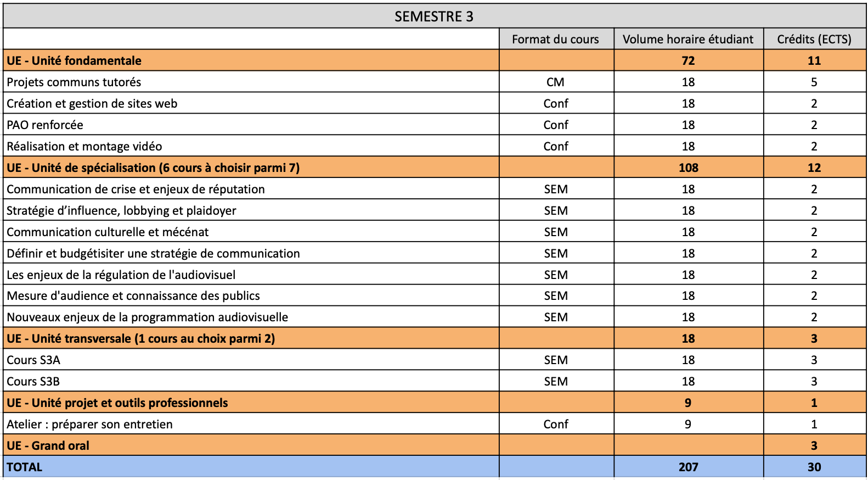Click the CM format cell
Image resolution: width=868 pixels, height=480 pixels.
tap(555, 82)
